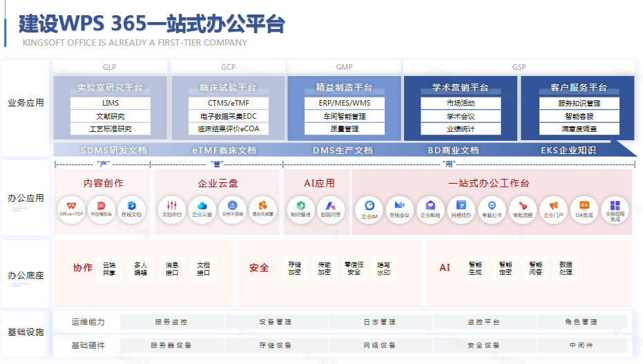Click the 智能生成 tile
Image resolution: width=643 pixels, height=364 pixels.
[x=475, y=268]
